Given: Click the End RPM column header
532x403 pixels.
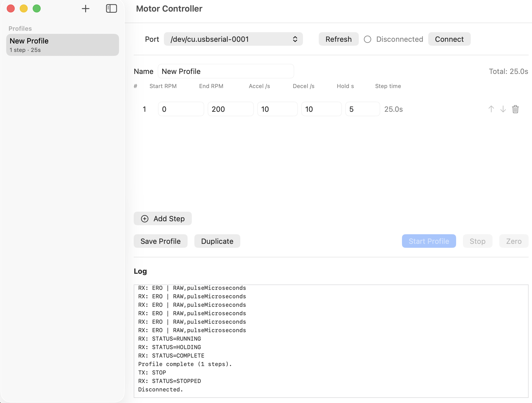Looking at the screenshot, I should pos(211,86).
